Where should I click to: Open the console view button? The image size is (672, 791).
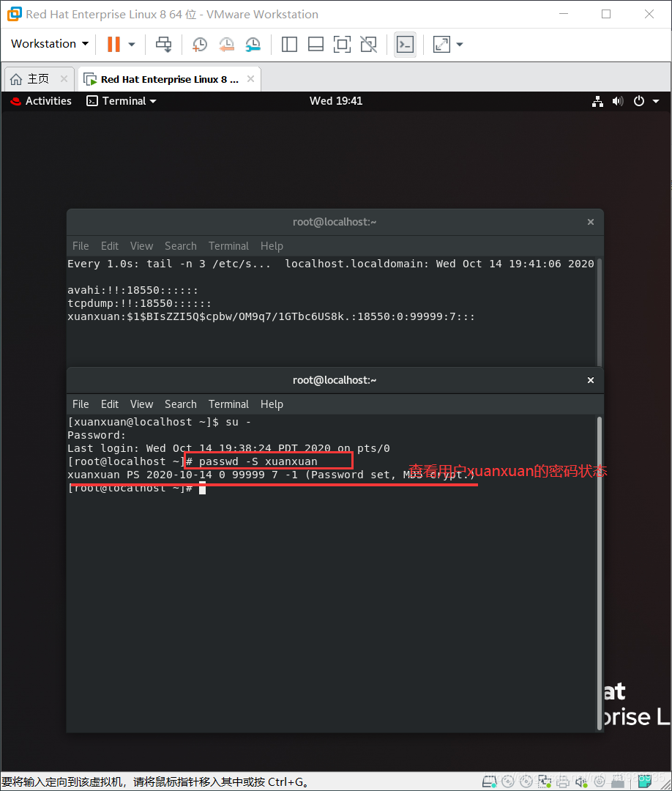click(x=406, y=45)
